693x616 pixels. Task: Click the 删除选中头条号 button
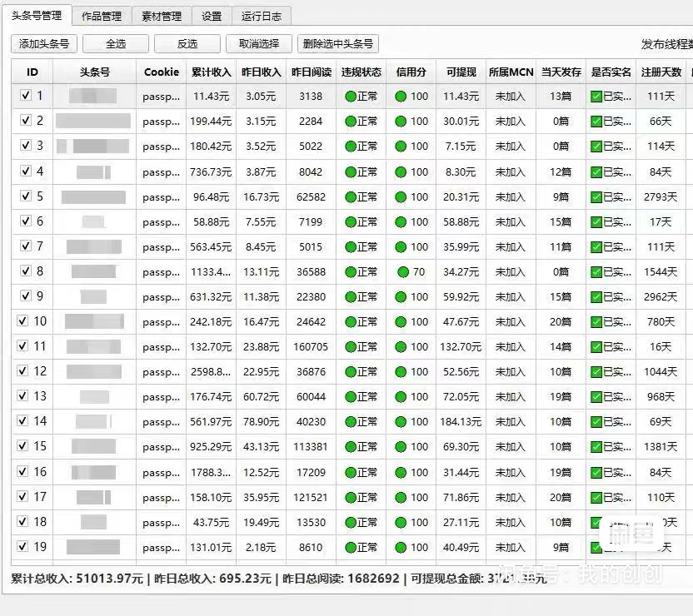point(338,44)
